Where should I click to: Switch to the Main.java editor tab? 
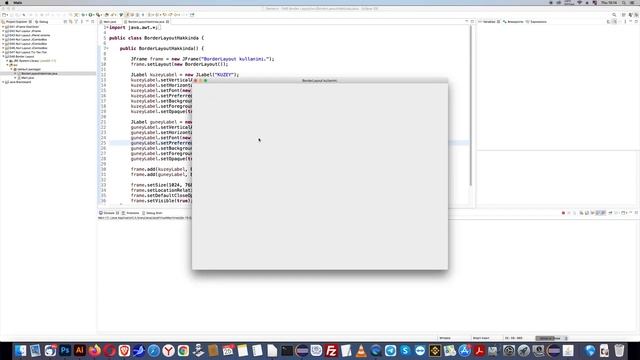point(110,22)
